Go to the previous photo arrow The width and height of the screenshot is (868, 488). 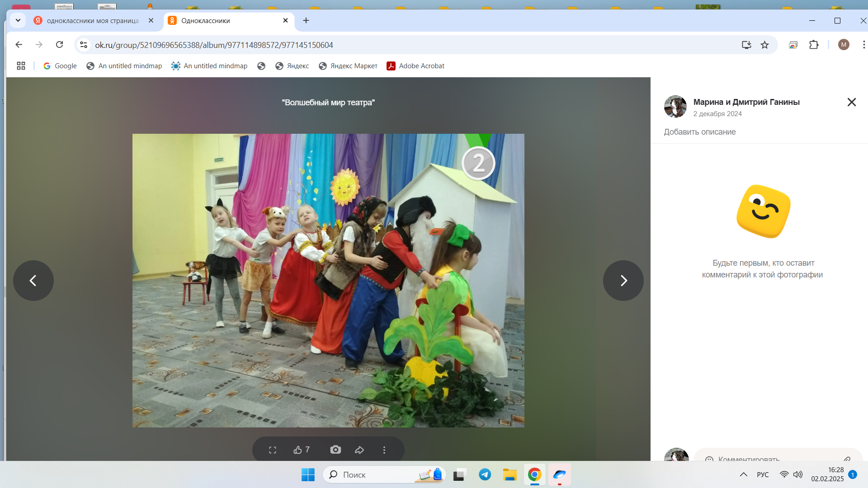[33, 281]
